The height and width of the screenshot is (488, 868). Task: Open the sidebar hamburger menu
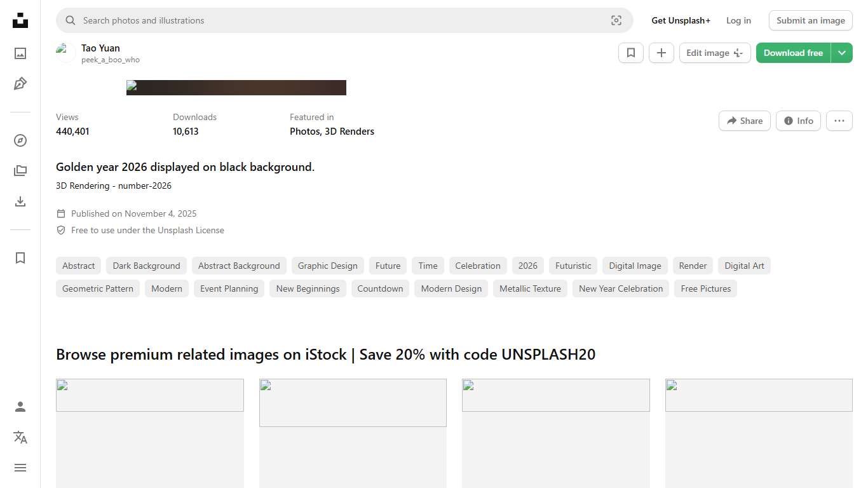click(20, 468)
